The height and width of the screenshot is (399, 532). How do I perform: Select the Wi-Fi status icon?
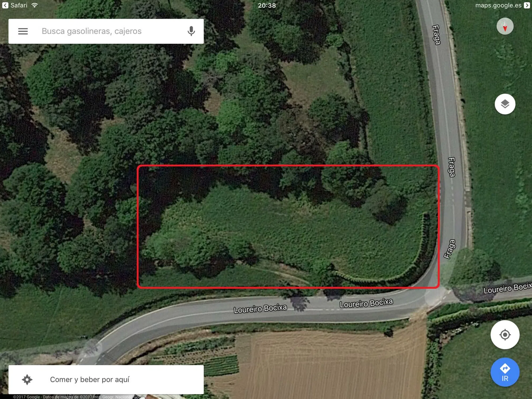(35, 5)
